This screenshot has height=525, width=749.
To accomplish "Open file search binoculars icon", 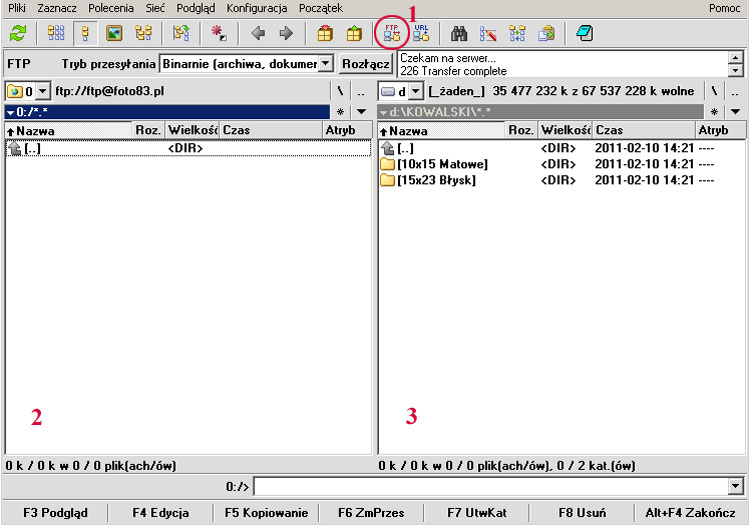I will coord(460,33).
